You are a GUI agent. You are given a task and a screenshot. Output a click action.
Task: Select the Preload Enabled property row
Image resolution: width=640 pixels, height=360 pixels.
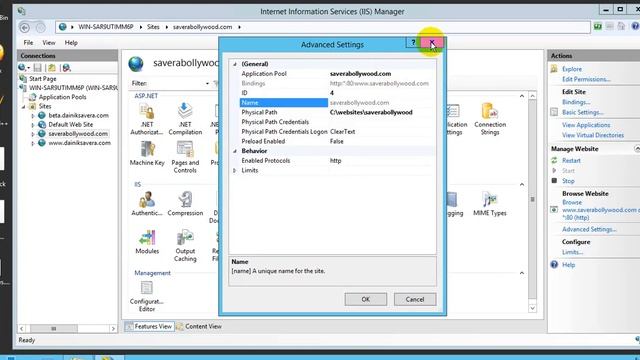pyautogui.click(x=337, y=141)
